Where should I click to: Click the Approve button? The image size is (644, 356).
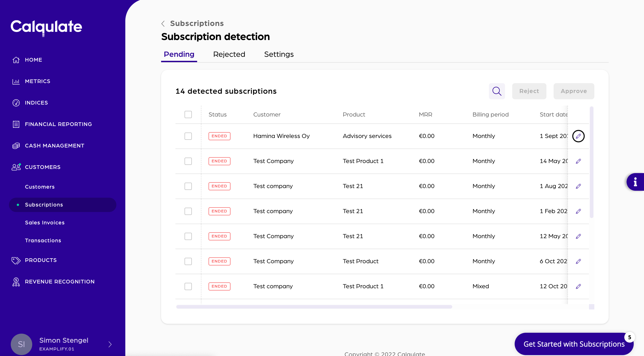574,91
